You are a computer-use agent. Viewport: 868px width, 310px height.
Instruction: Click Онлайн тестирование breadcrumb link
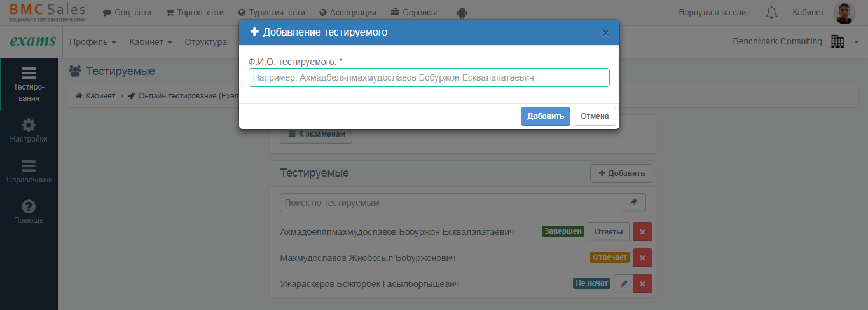(183, 96)
